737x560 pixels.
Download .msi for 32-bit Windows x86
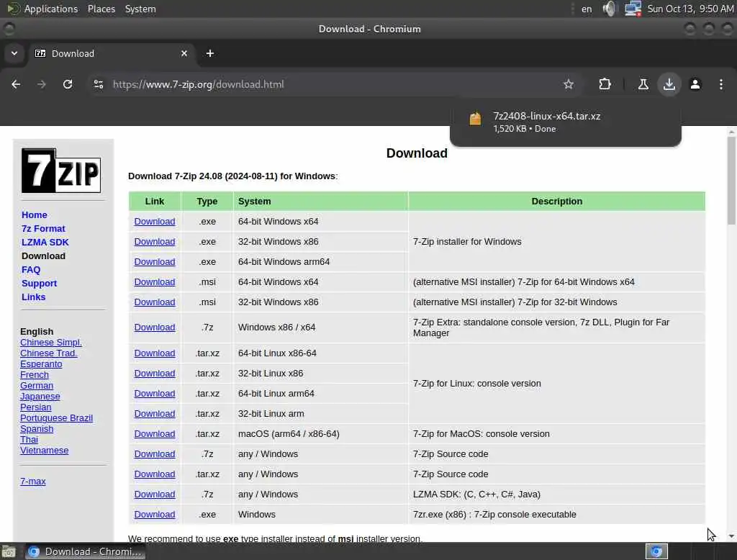pos(155,302)
